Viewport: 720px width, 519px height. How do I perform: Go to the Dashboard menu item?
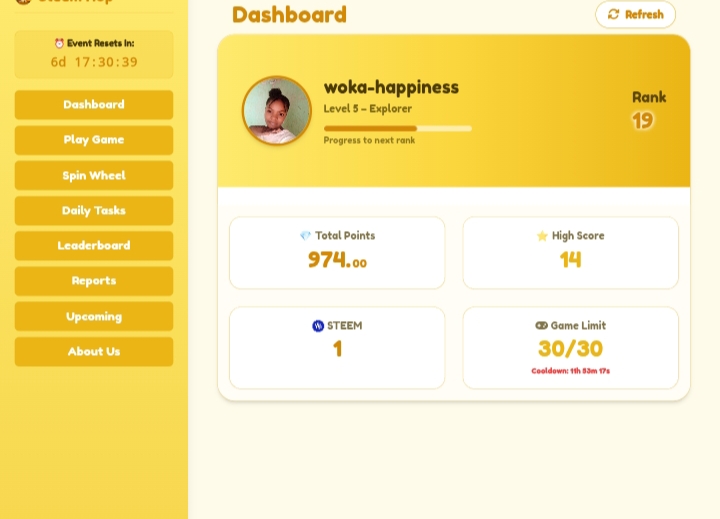point(94,105)
